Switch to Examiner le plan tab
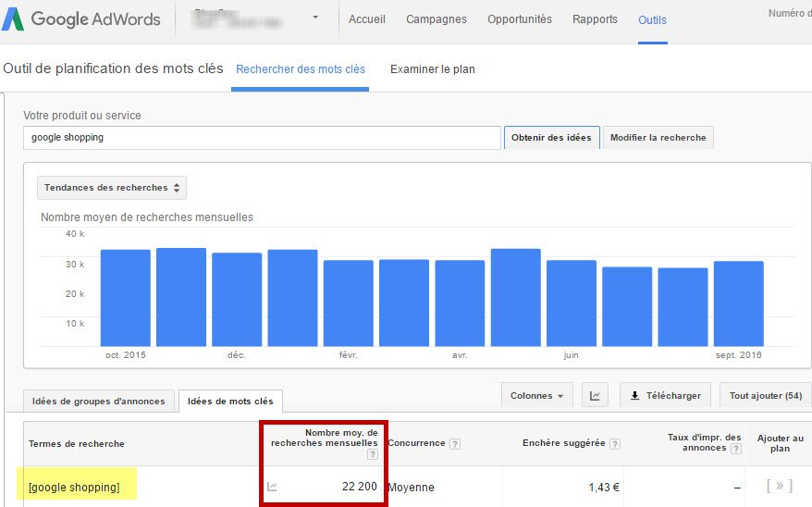 (433, 69)
